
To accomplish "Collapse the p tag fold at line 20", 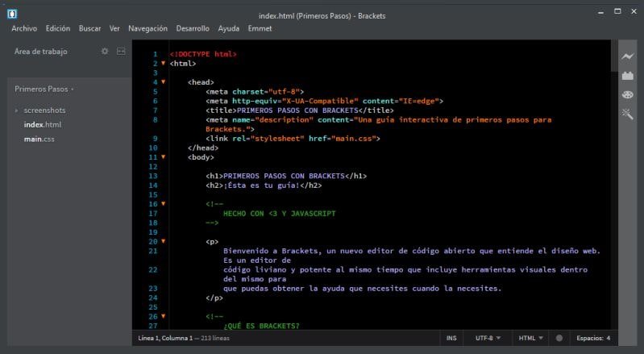I will pos(163,241).
